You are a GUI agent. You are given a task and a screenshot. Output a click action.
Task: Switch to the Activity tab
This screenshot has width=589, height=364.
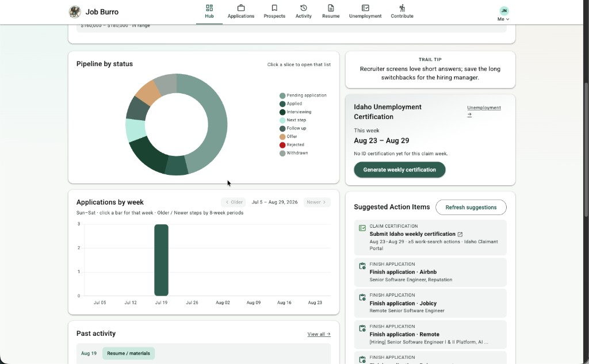(304, 12)
